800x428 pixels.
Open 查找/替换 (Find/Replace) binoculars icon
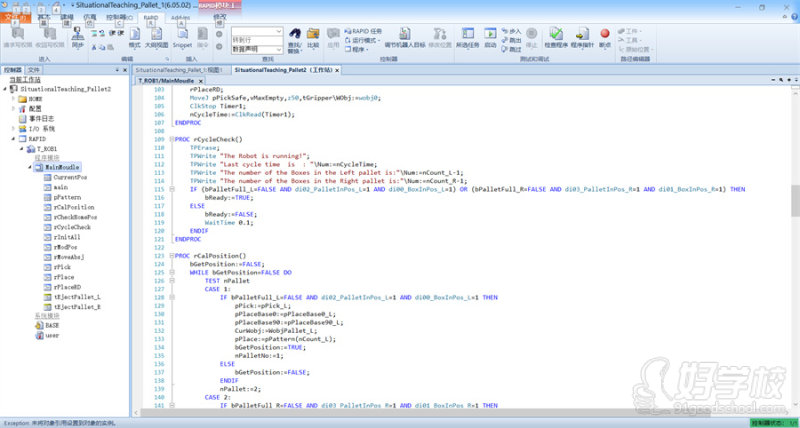coord(294,38)
